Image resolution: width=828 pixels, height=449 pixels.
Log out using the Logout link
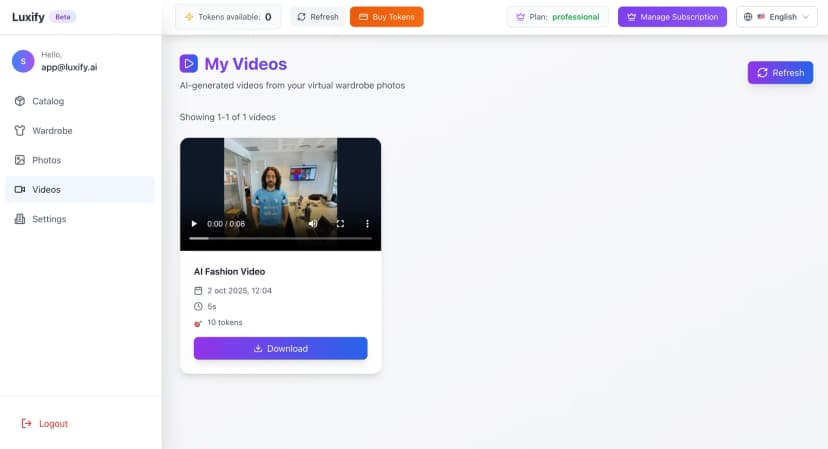[45, 424]
